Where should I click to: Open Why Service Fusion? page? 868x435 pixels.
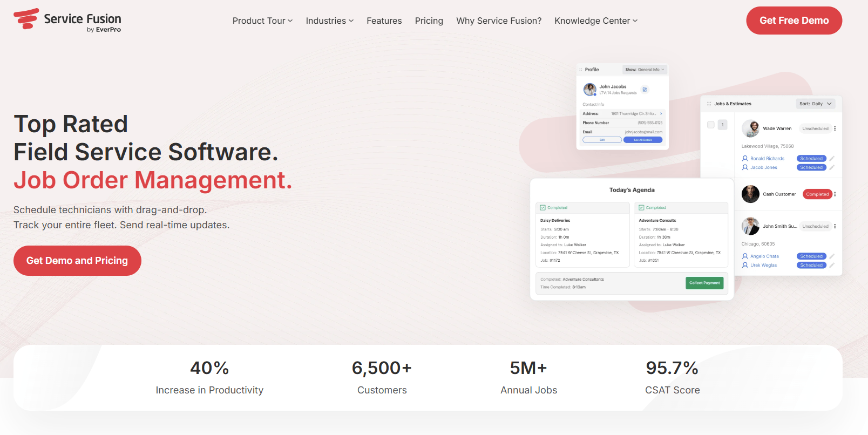pos(499,21)
